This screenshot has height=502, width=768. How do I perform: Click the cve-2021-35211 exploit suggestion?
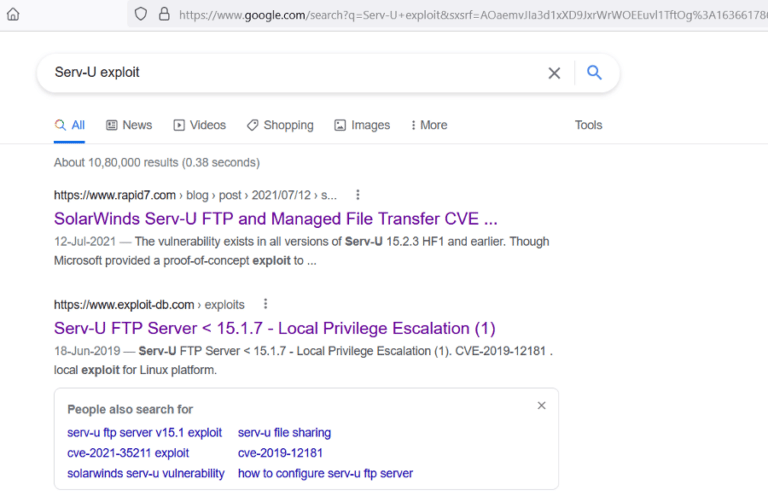(x=128, y=453)
